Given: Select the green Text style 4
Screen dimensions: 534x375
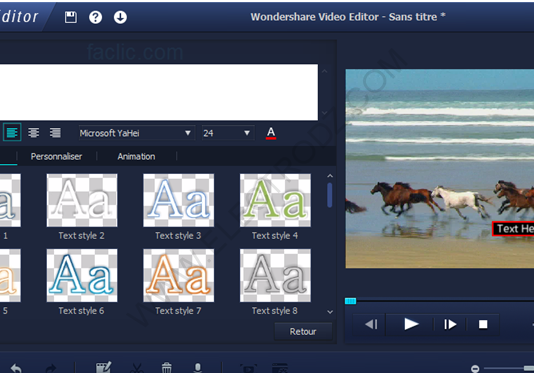Looking at the screenshot, I should [275, 200].
